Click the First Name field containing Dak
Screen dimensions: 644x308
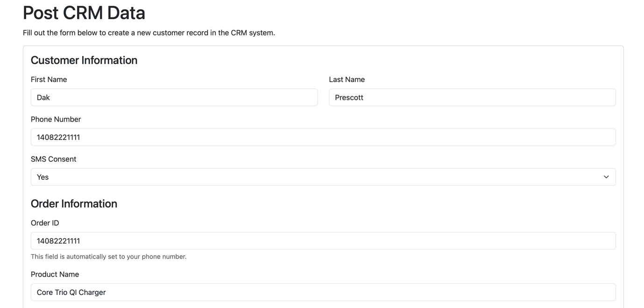click(174, 98)
